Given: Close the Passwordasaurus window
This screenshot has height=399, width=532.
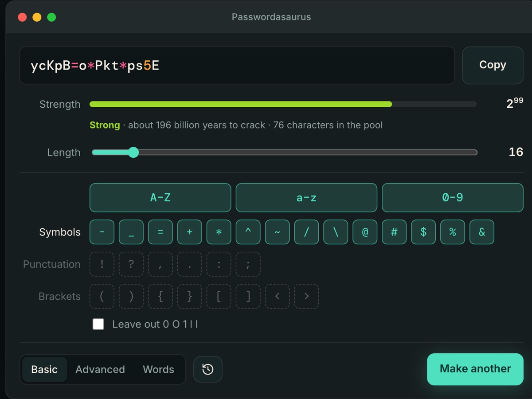Looking at the screenshot, I should [x=22, y=17].
